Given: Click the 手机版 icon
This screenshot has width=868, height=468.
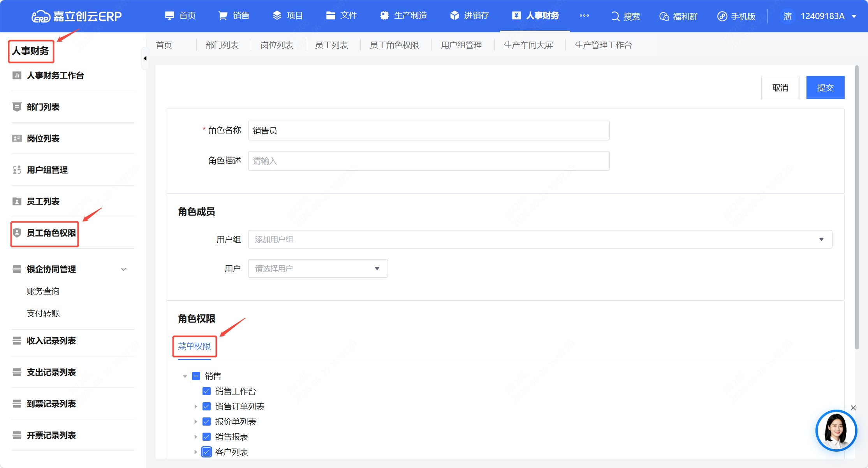Looking at the screenshot, I should click(x=722, y=16).
